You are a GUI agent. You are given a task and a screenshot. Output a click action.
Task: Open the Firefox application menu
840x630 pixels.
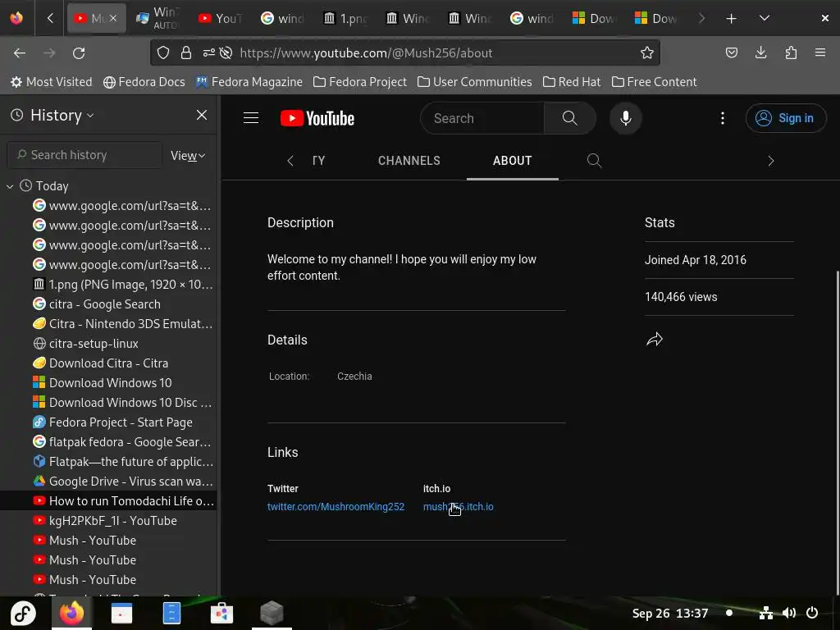pyautogui.click(x=820, y=53)
